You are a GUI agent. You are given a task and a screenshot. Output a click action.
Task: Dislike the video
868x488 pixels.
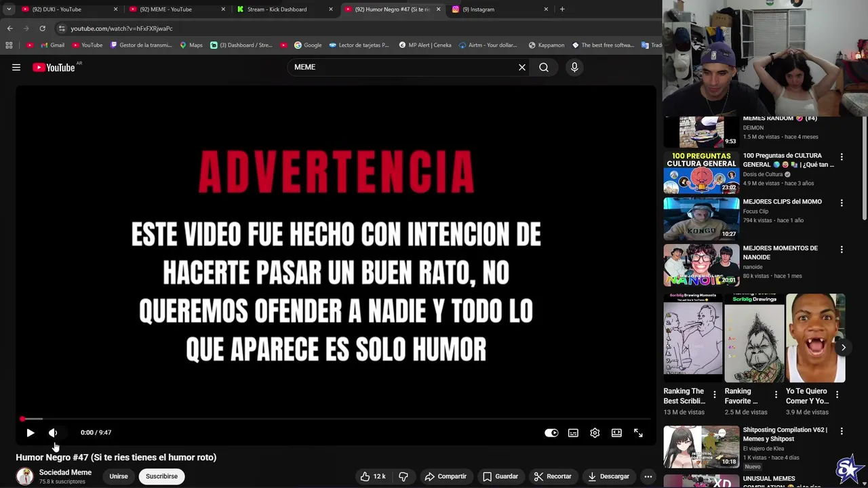403,476
